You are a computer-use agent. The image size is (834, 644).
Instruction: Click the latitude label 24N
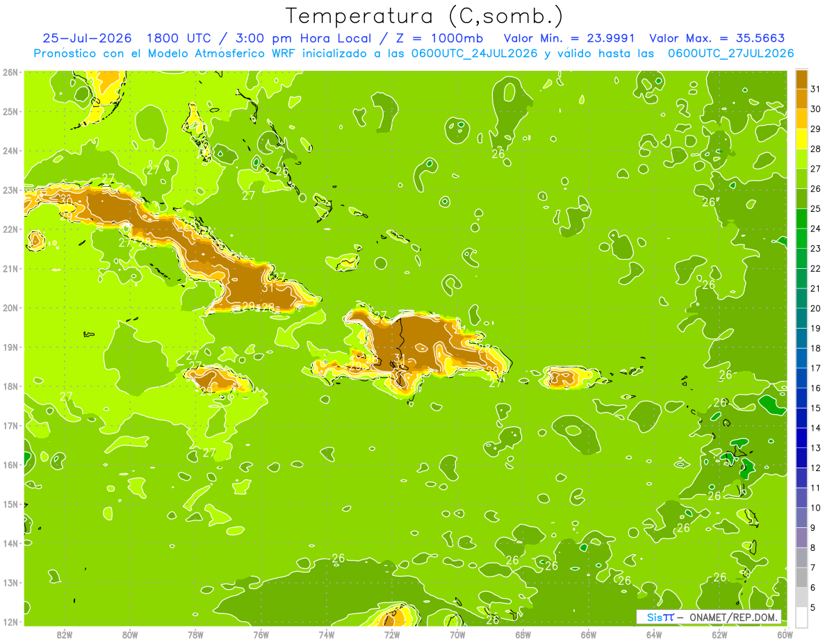coord(10,151)
